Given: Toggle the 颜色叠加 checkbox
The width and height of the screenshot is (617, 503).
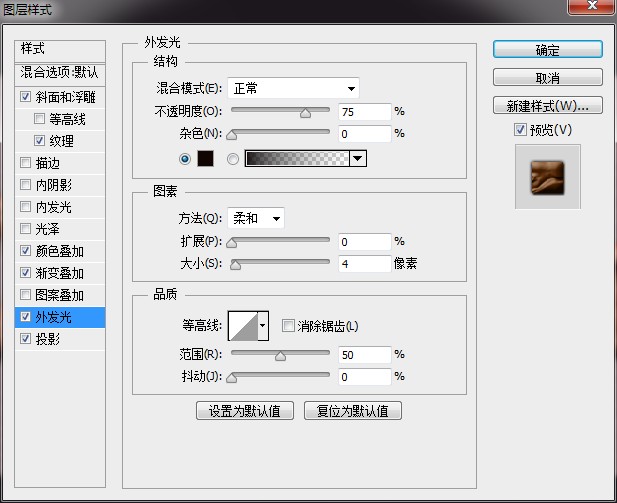Looking at the screenshot, I should click(26, 251).
